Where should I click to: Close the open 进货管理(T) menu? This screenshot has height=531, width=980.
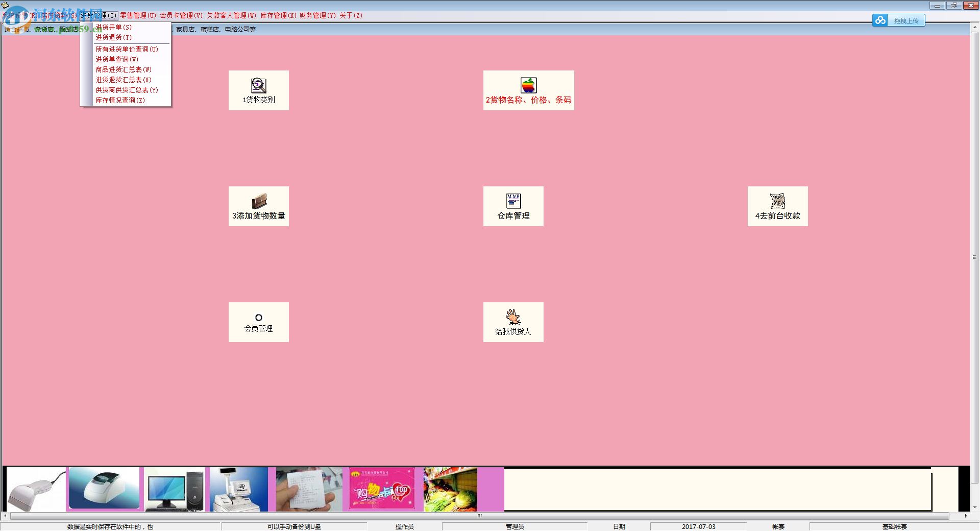click(x=99, y=15)
